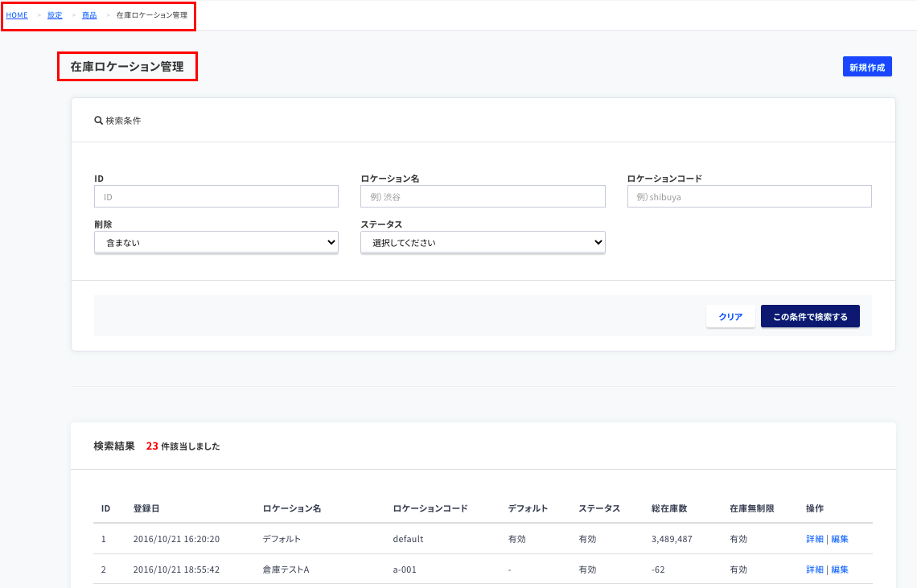The height and width of the screenshot is (588, 917).
Task: Open the 削除 dropdown showing 含まない
Action: coord(216,242)
